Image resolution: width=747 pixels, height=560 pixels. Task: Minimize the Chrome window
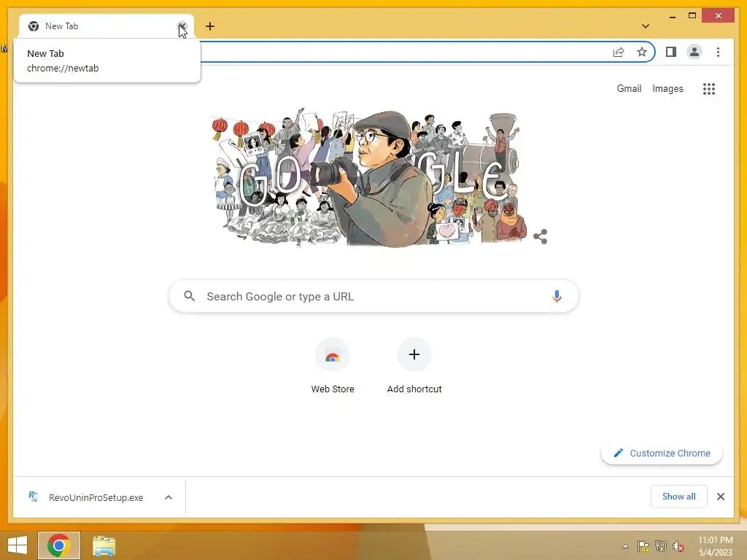coord(672,16)
